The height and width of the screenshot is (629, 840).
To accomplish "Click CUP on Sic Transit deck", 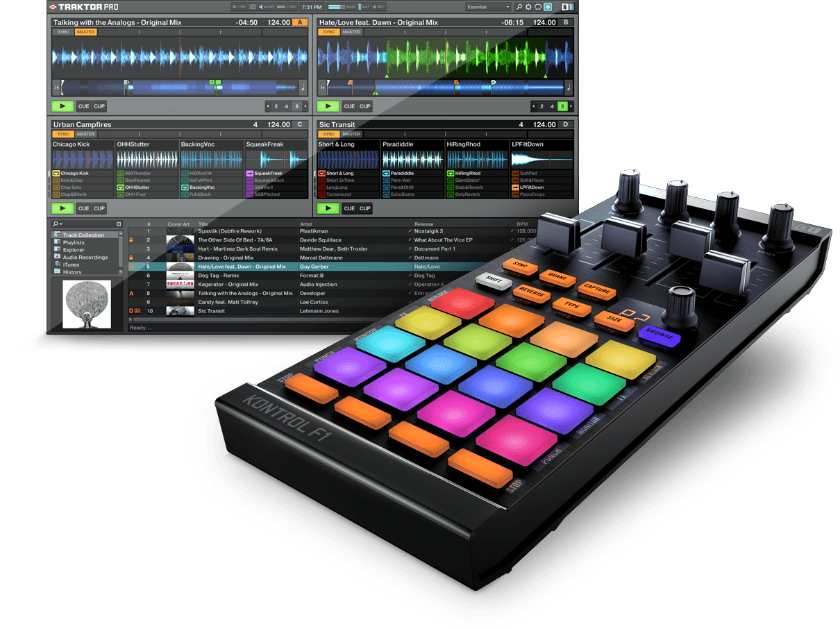I will tap(365, 208).
